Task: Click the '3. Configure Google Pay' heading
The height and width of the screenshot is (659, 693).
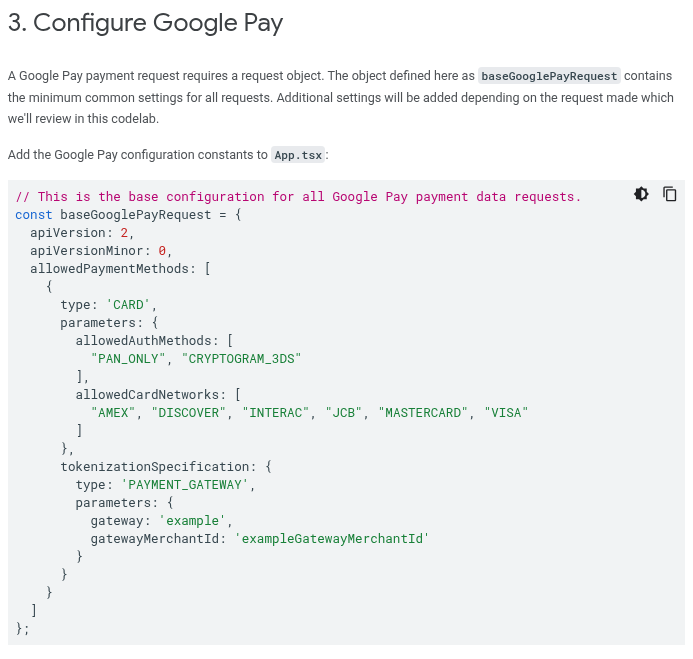Action: [x=145, y=23]
